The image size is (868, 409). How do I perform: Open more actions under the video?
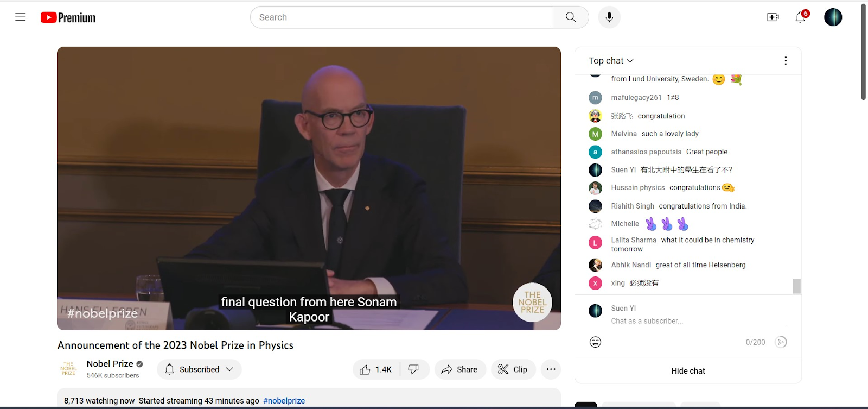click(x=551, y=369)
